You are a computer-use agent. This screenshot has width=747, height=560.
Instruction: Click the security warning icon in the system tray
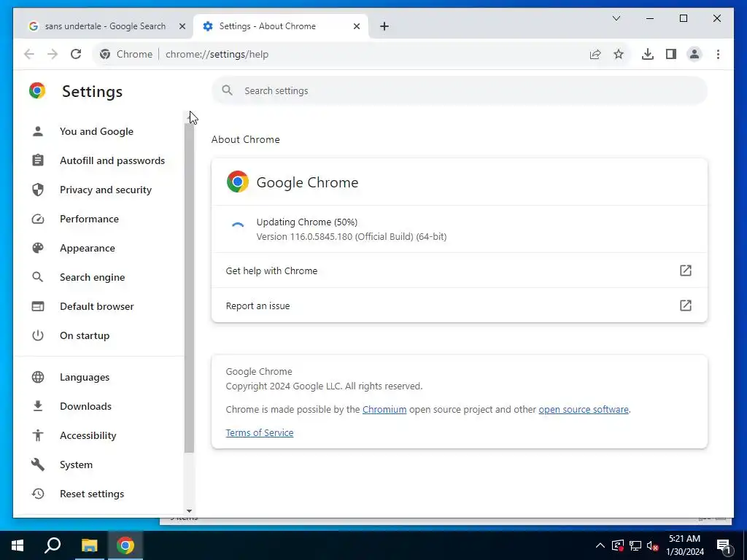617,545
